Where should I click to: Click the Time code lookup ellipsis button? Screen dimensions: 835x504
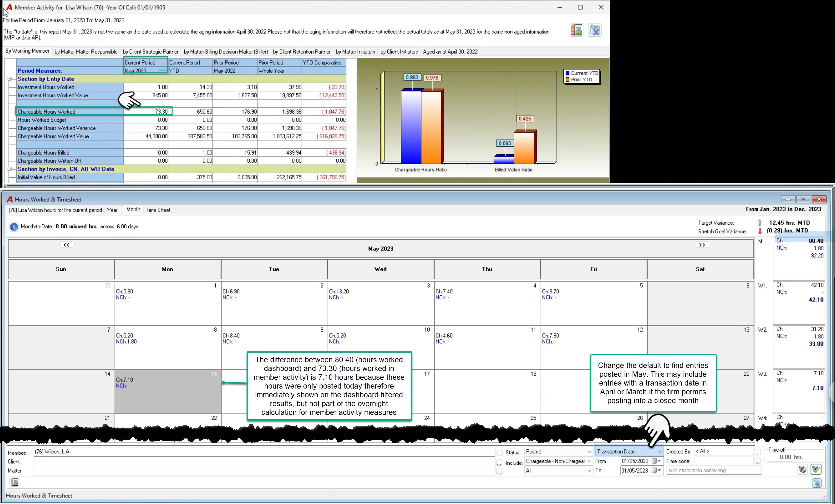pos(758,461)
